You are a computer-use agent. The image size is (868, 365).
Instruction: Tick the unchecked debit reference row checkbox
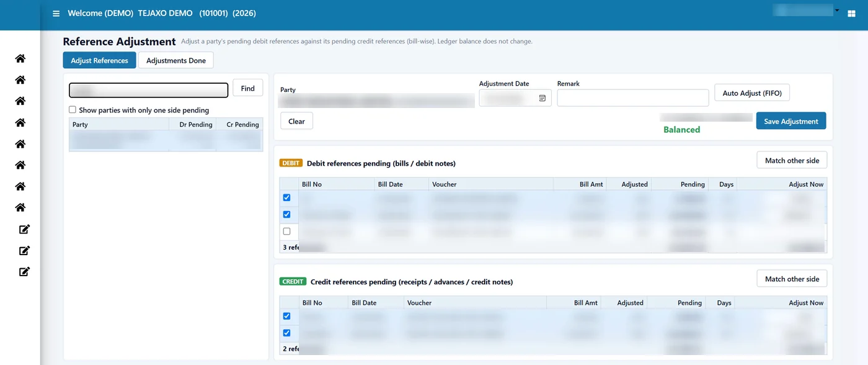coord(286,232)
